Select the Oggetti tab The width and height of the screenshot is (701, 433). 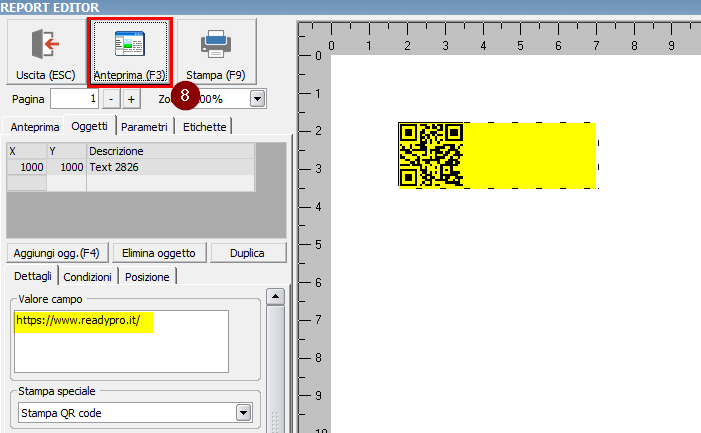coord(90,127)
